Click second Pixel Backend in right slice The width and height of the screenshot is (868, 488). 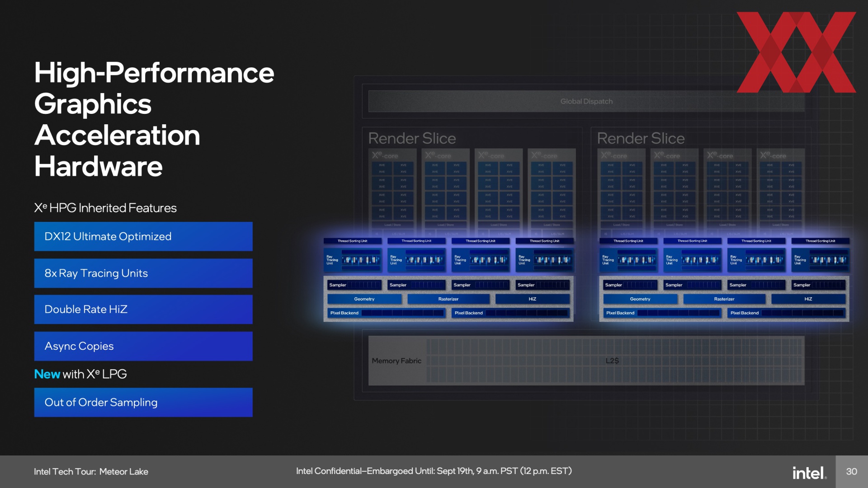click(787, 313)
